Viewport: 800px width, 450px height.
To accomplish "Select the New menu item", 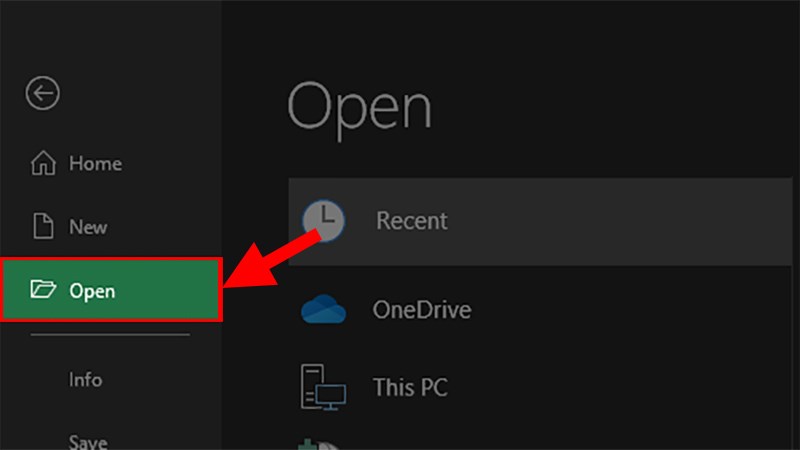I will click(88, 227).
